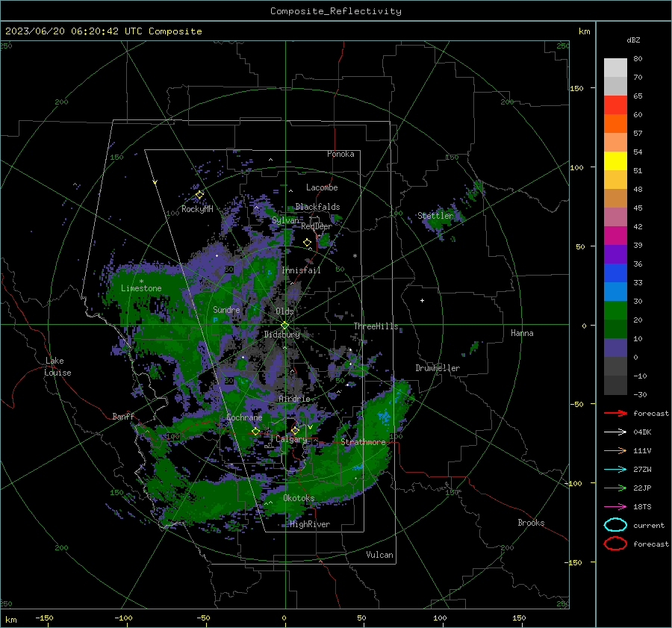Click the red forecast arrow in legend
672x628 pixels.
pos(615,413)
